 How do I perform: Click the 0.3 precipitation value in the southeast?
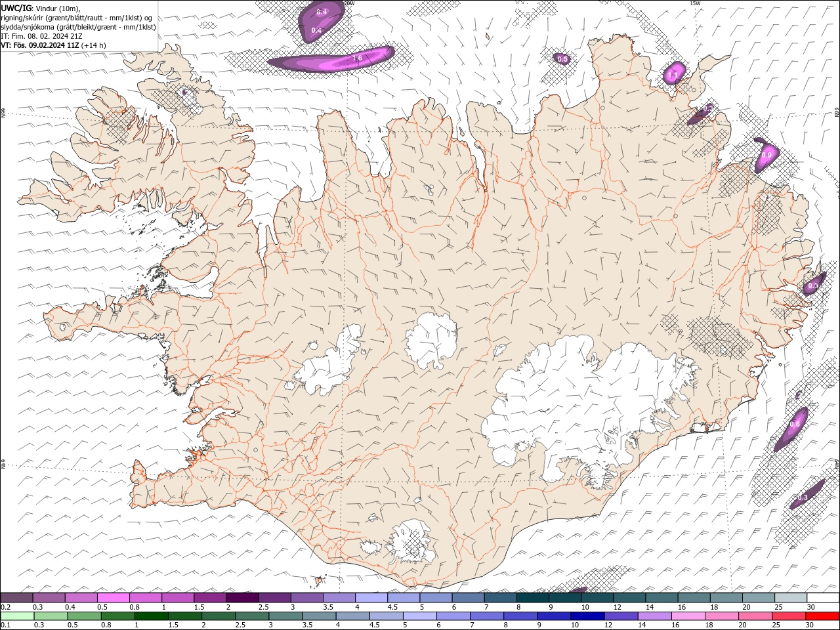click(x=803, y=498)
